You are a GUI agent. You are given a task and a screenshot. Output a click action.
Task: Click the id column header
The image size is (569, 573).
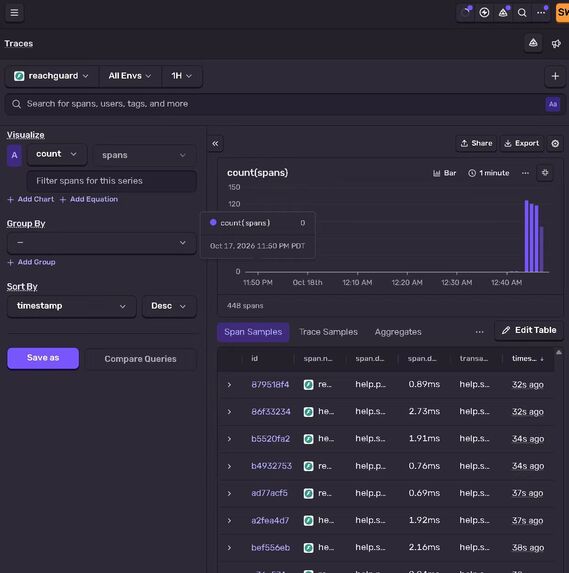(254, 359)
